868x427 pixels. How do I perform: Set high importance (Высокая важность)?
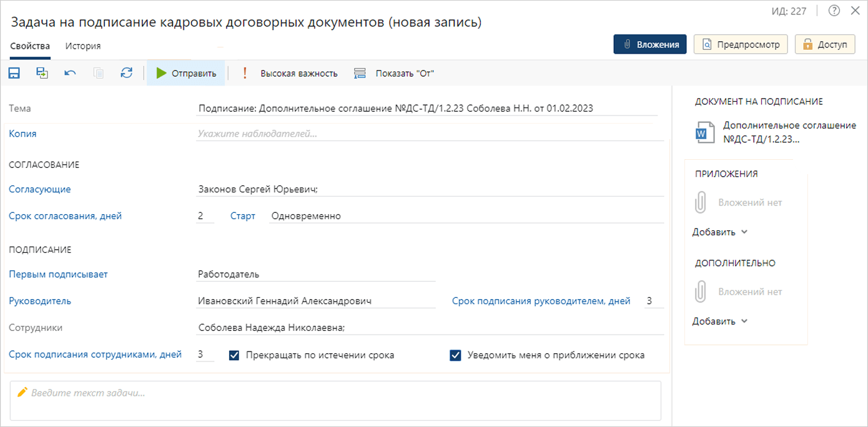(x=291, y=73)
